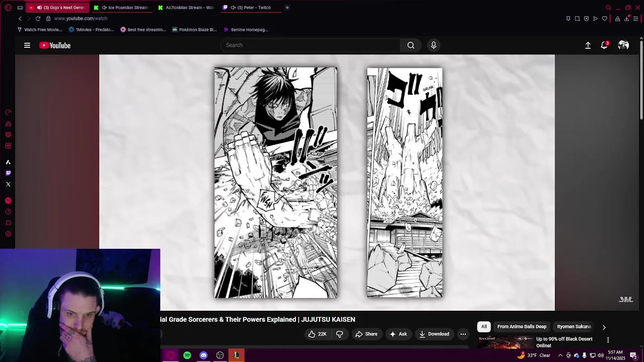Open more actions three-dot menu under video
This screenshot has height=362, width=644.
click(x=463, y=334)
